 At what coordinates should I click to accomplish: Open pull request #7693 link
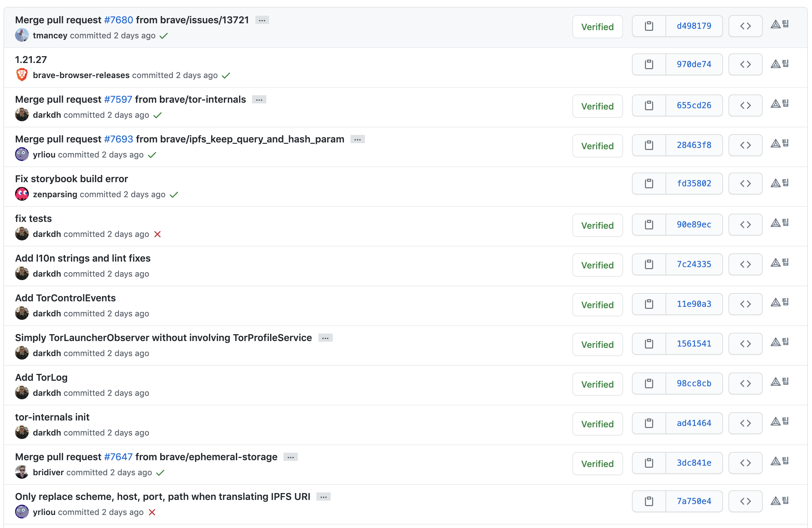(x=118, y=139)
